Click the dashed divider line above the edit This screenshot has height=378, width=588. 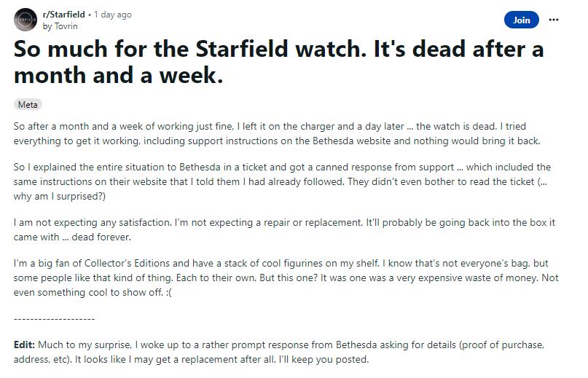(55, 319)
